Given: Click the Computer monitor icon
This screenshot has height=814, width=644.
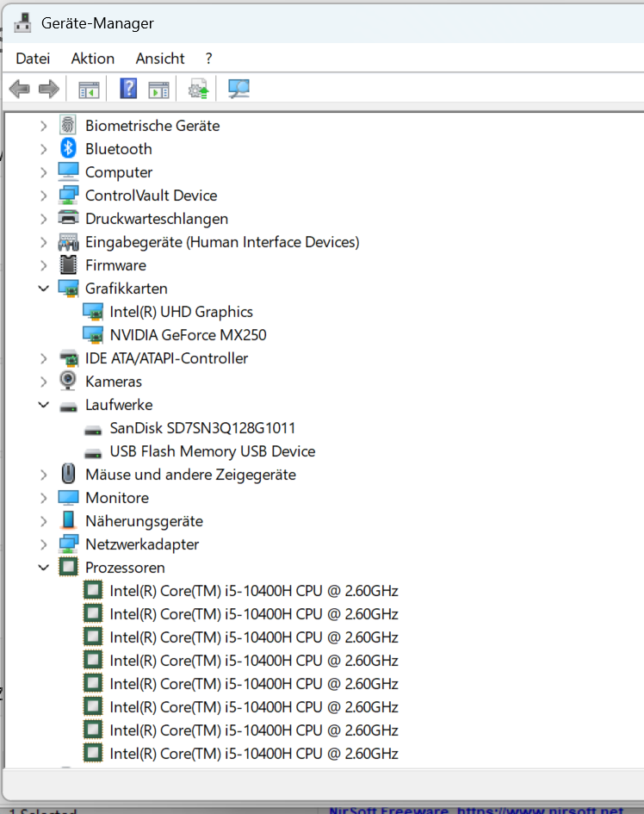Looking at the screenshot, I should pyautogui.click(x=68, y=171).
